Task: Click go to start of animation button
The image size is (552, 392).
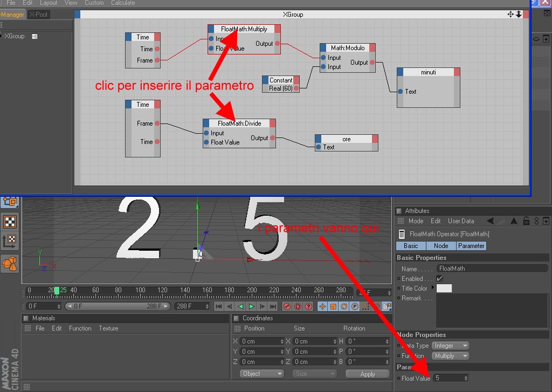Action: [x=219, y=306]
